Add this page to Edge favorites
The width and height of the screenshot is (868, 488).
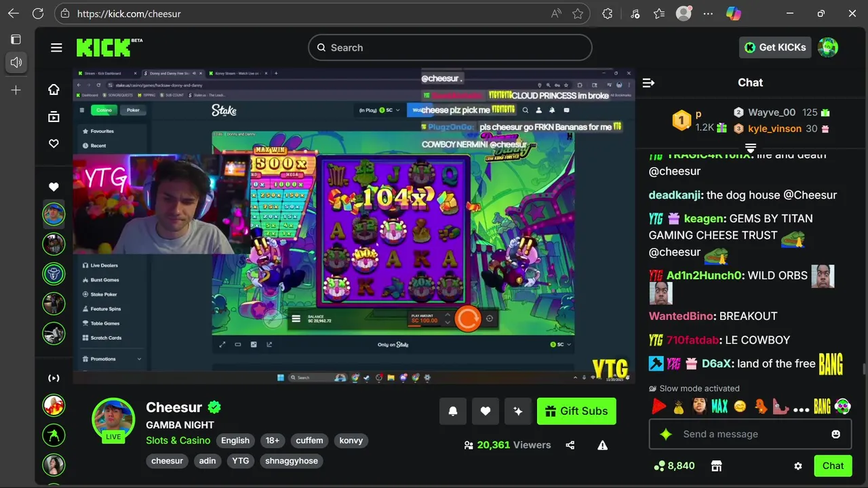pyautogui.click(x=578, y=14)
